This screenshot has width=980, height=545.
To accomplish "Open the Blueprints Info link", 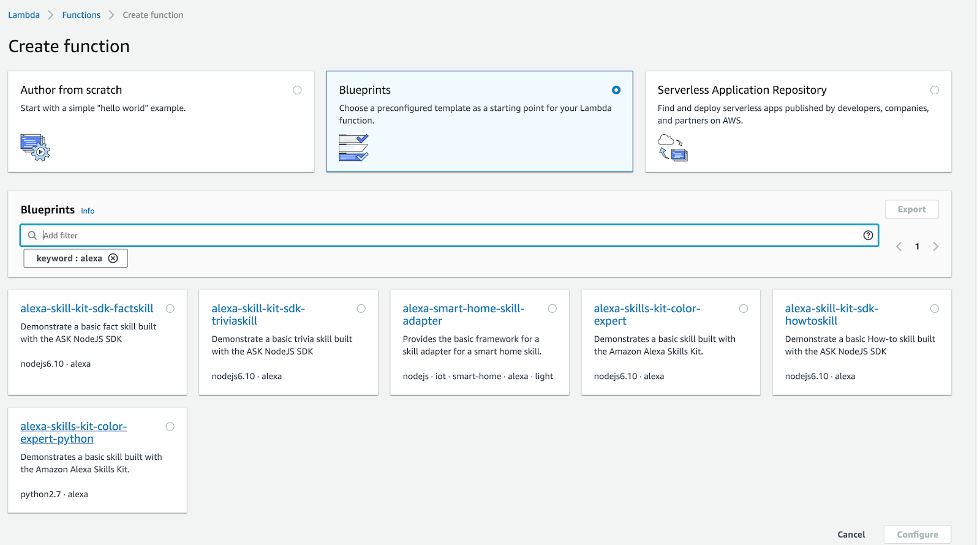I will (x=88, y=211).
